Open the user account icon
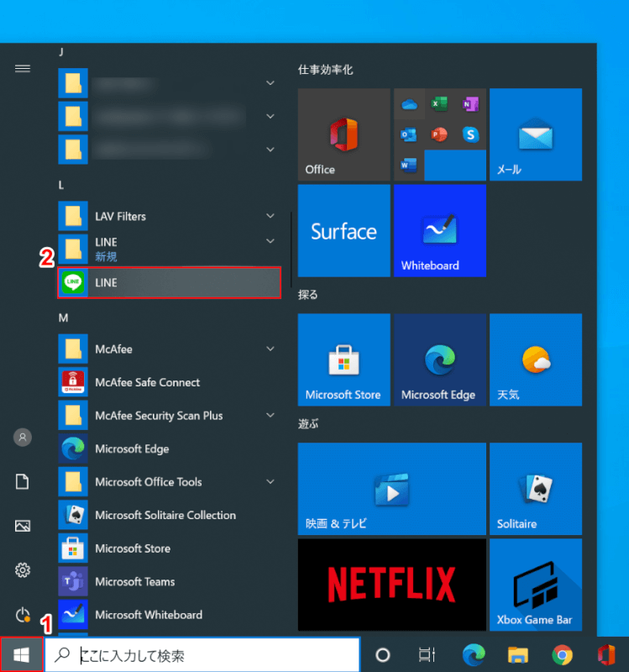This screenshot has height=672, width=629. 23,437
